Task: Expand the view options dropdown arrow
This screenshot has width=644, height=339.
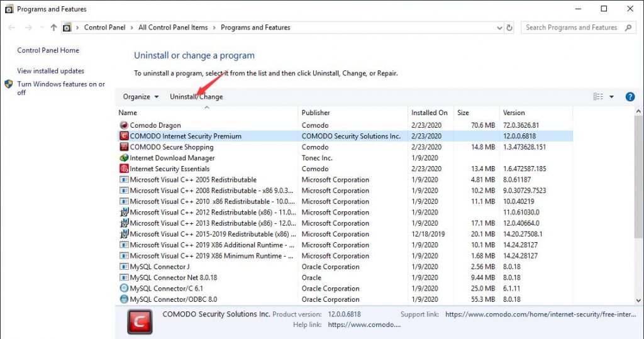Action: click(x=611, y=97)
